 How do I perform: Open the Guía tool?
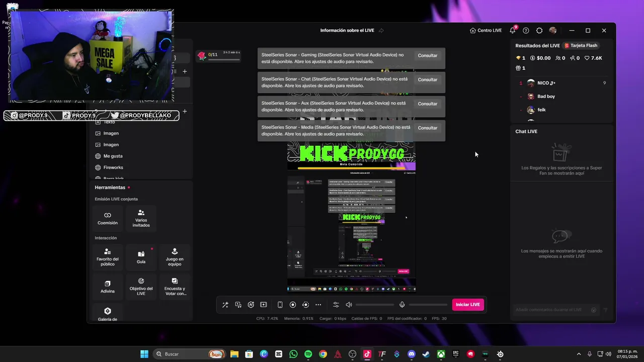pyautogui.click(x=141, y=257)
